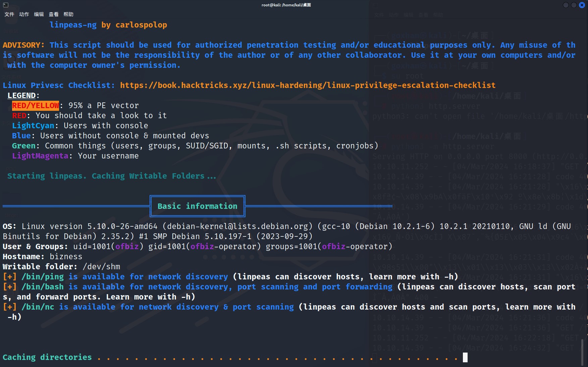588x367 pixels.
Task: Click the RED/YELLOW highlighted legend entry
Action: click(36, 105)
